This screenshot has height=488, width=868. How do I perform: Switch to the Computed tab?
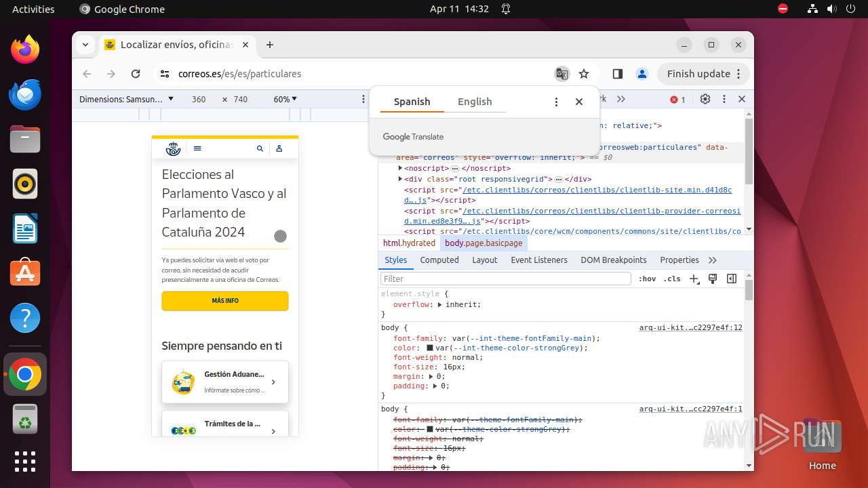[x=439, y=260]
